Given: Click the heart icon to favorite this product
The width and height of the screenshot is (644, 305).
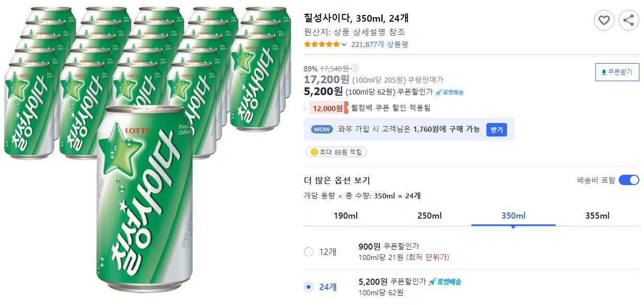Looking at the screenshot, I should click(x=604, y=20).
